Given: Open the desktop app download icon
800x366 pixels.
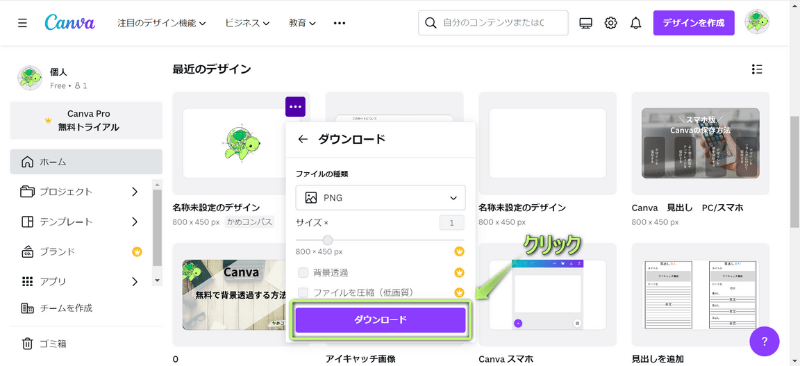Looking at the screenshot, I should [x=586, y=23].
